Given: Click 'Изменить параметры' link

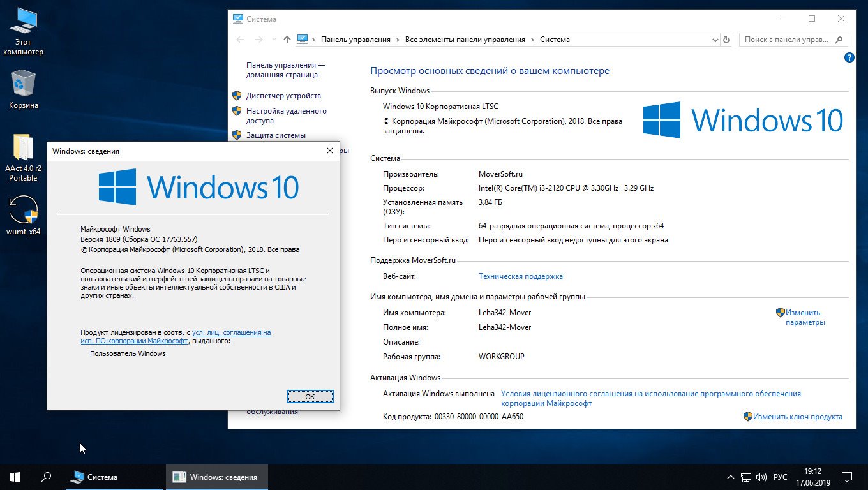Looking at the screenshot, I should 805,317.
